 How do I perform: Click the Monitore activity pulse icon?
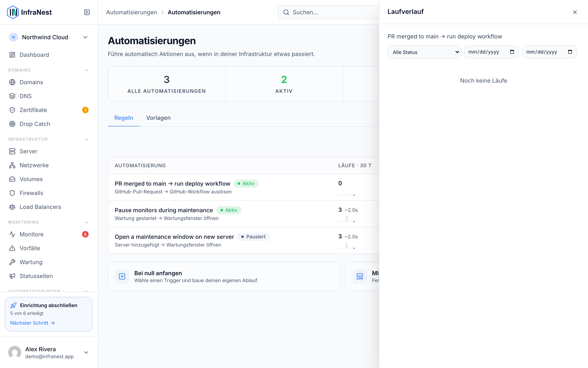pyautogui.click(x=12, y=234)
